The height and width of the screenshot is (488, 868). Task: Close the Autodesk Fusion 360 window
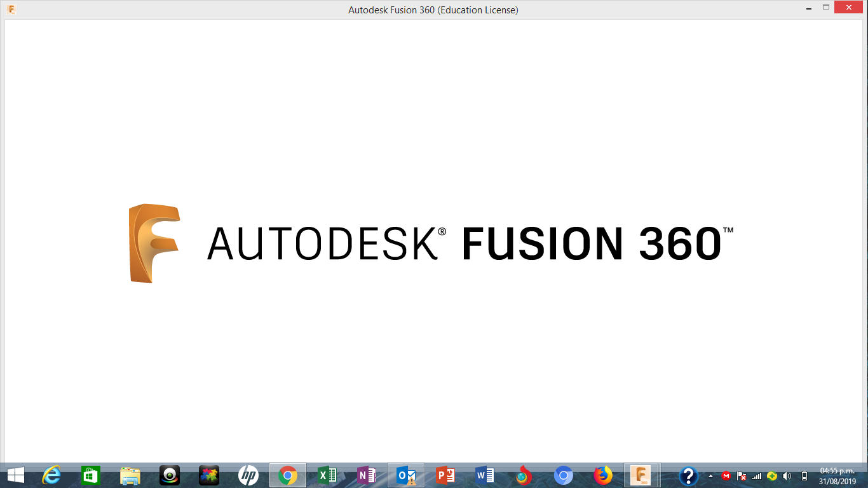[x=850, y=8]
